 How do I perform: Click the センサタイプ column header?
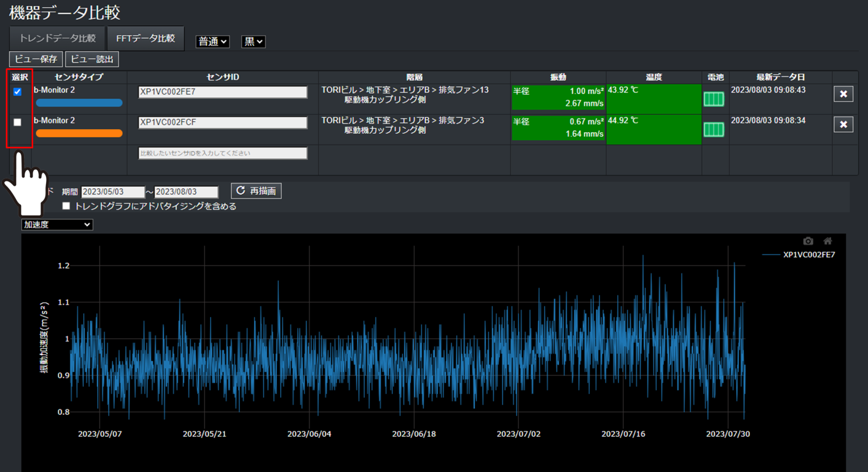79,77
